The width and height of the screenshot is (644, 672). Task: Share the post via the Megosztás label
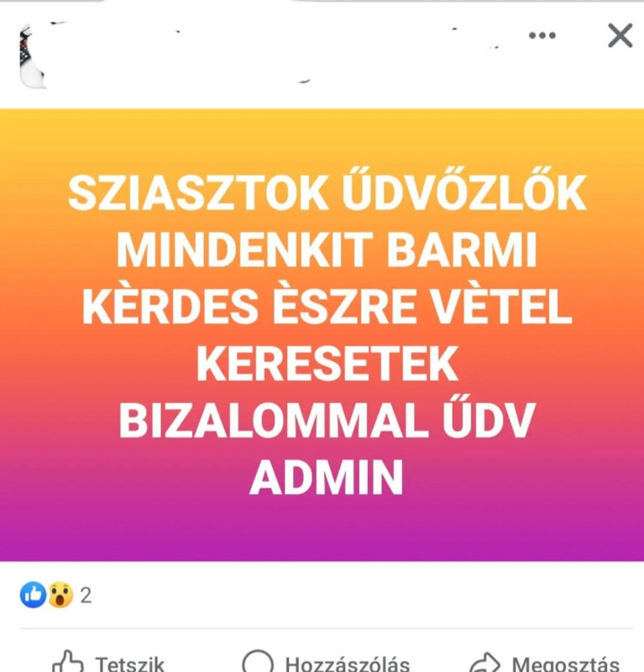pyautogui.click(x=566, y=664)
